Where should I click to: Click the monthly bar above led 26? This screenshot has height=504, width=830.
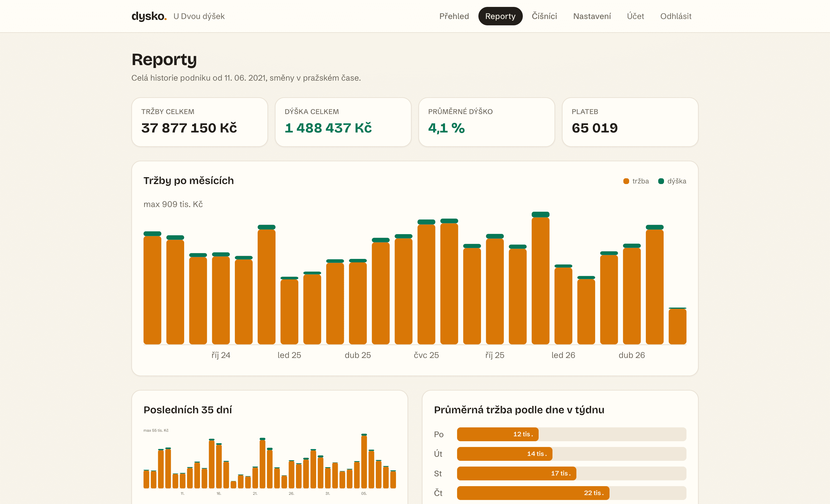563,304
